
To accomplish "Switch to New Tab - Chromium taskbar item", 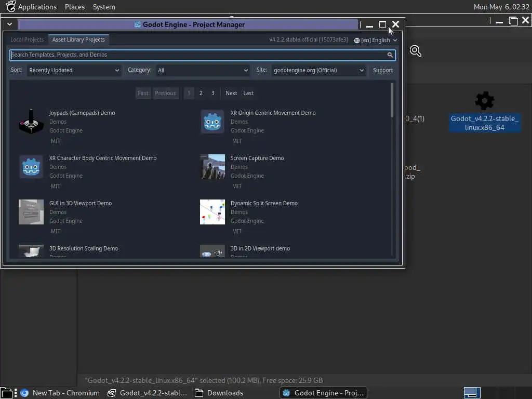I will click(x=60, y=393).
